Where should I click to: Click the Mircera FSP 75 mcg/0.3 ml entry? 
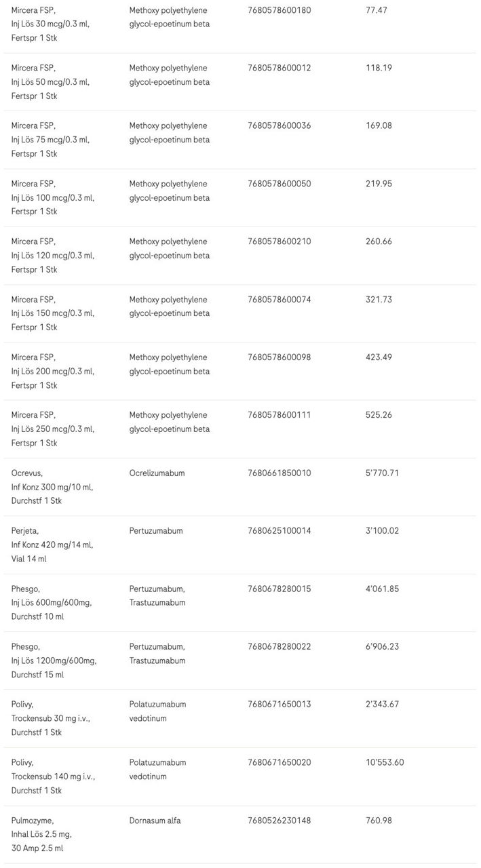[x=50, y=140]
